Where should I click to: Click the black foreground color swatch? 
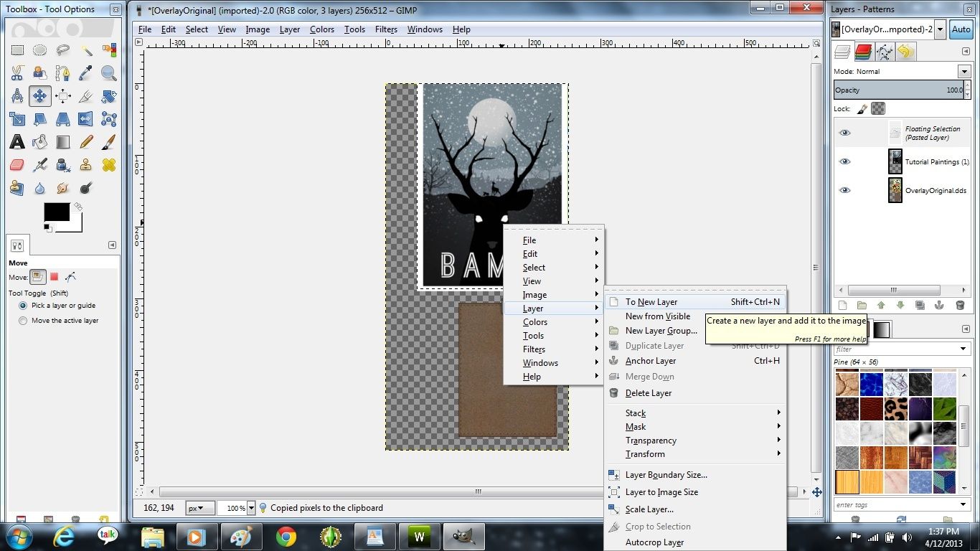57,212
